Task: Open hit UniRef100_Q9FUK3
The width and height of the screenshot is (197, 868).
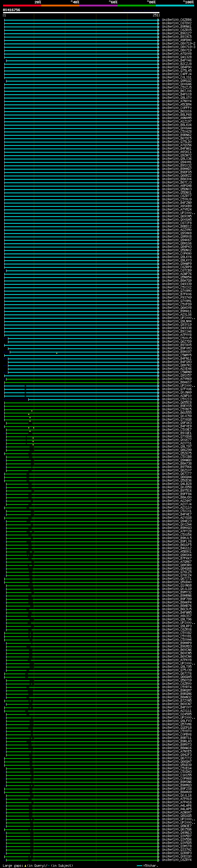Action: pos(177,423)
